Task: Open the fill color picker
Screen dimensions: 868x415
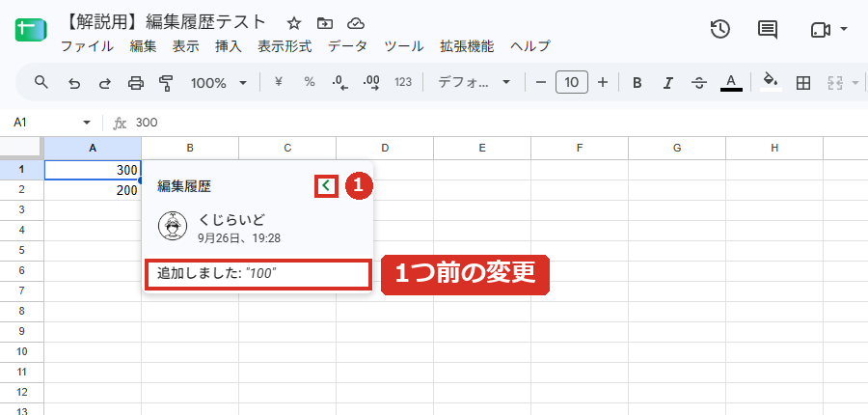Action: [x=771, y=82]
